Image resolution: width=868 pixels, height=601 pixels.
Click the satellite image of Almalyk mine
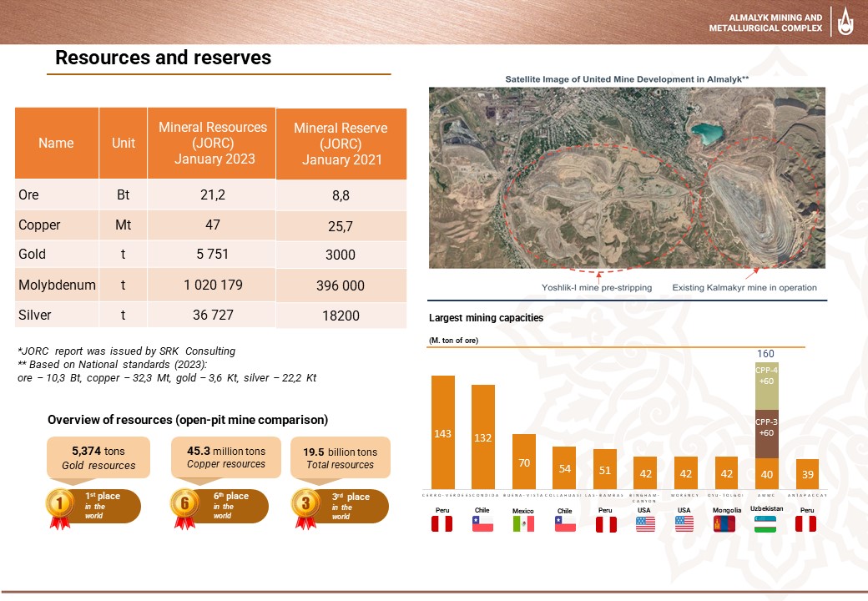626,178
